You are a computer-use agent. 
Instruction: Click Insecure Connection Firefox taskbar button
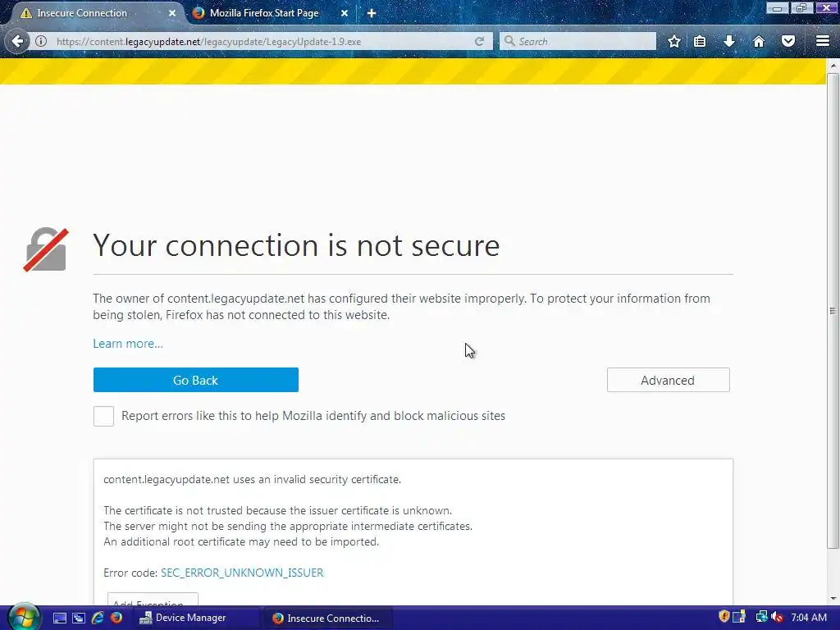[328, 618]
